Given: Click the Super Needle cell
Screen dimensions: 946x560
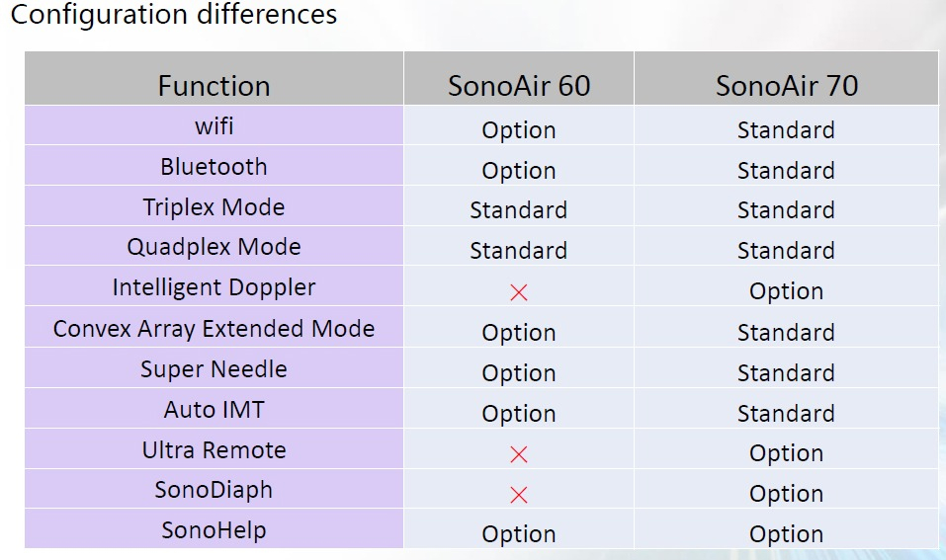Looking at the screenshot, I should click(x=214, y=367).
